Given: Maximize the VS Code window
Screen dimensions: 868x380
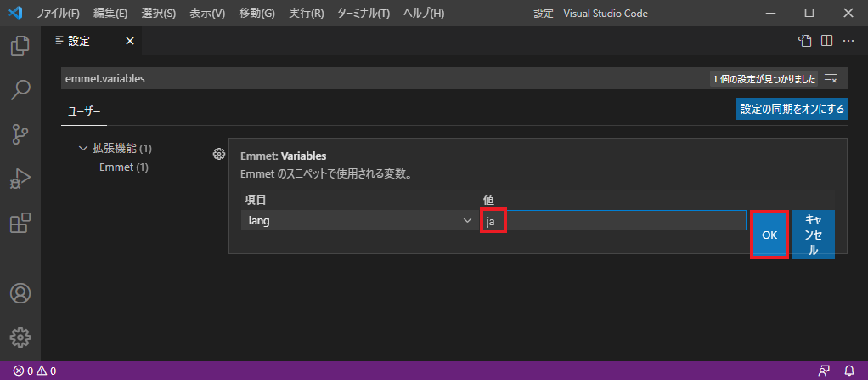Looking at the screenshot, I should click(809, 13).
